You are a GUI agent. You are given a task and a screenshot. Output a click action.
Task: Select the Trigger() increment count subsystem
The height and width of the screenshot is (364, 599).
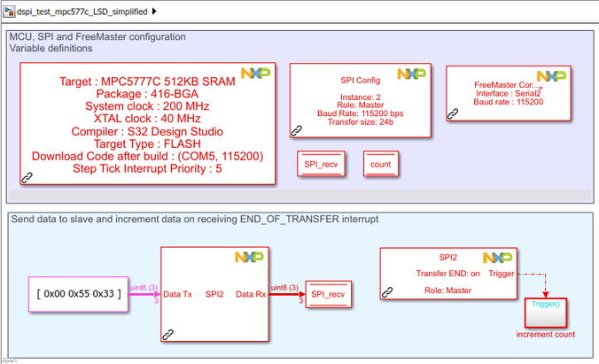[546, 314]
